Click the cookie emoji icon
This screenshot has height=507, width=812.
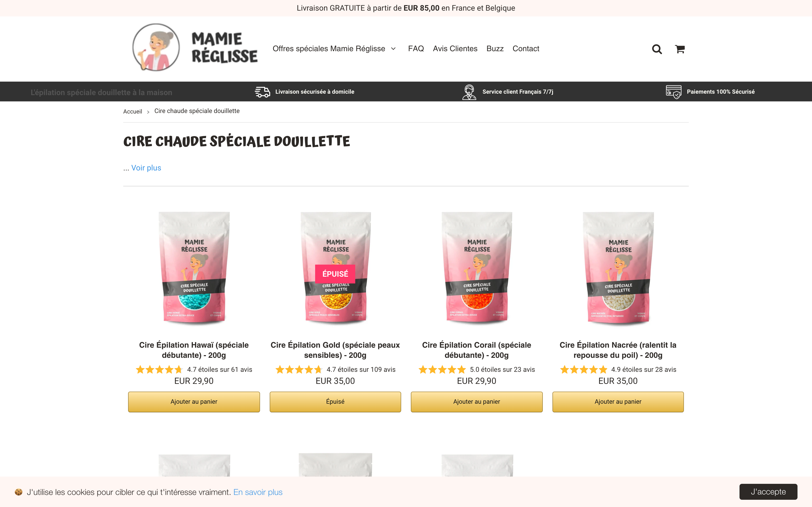pos(18,492)
